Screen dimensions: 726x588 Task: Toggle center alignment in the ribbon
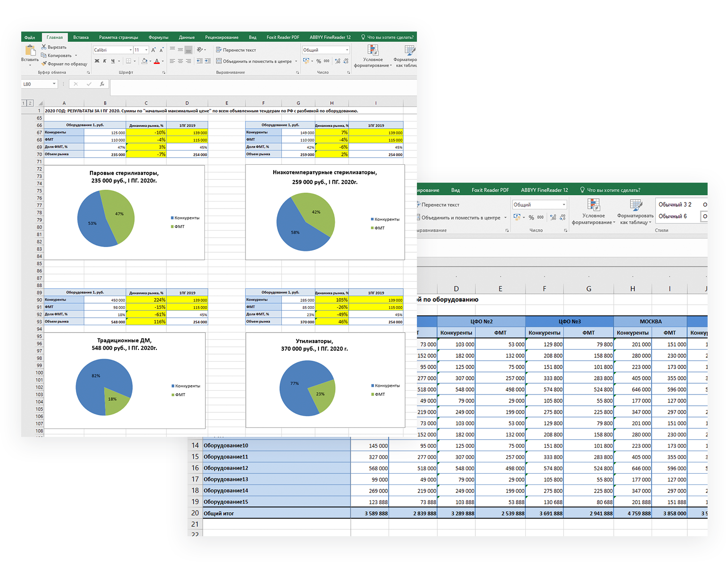tap(179, 60)
